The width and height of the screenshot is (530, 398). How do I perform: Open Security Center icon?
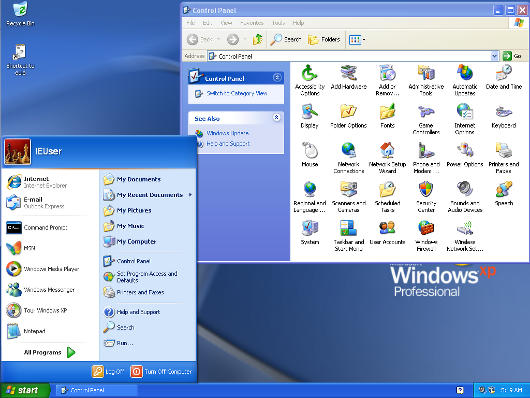pos(426,196)
